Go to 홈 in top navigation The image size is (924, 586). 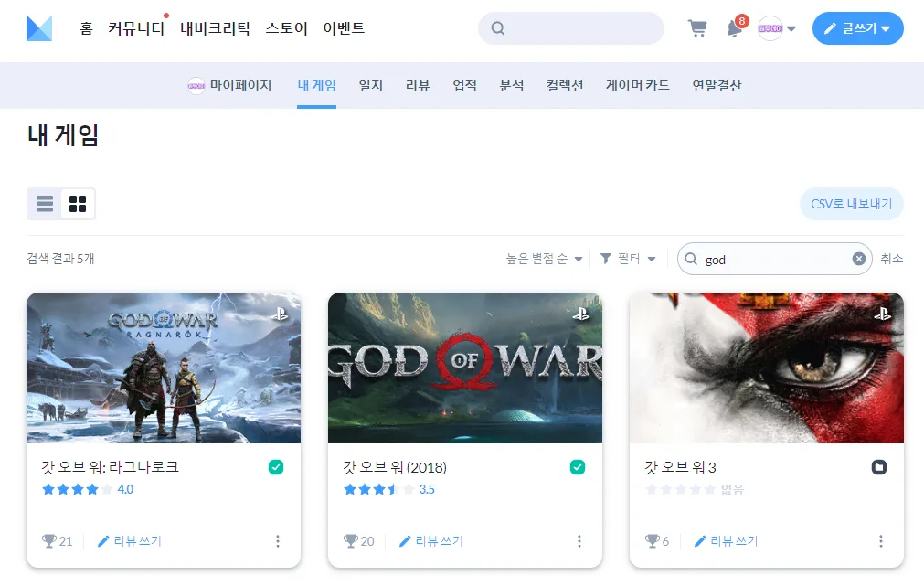pyautogui.click(x=86, y=28)
